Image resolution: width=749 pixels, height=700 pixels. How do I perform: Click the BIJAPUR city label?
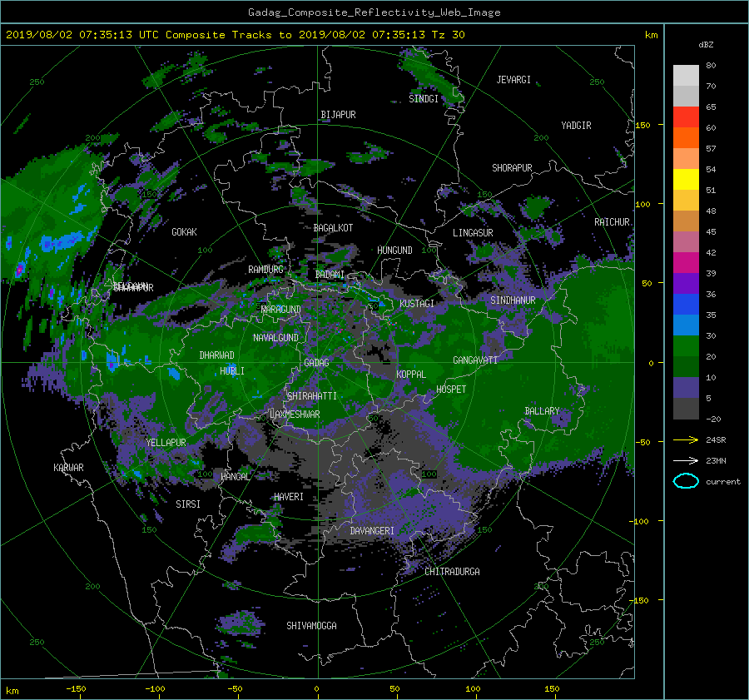[x=338, y=115]
